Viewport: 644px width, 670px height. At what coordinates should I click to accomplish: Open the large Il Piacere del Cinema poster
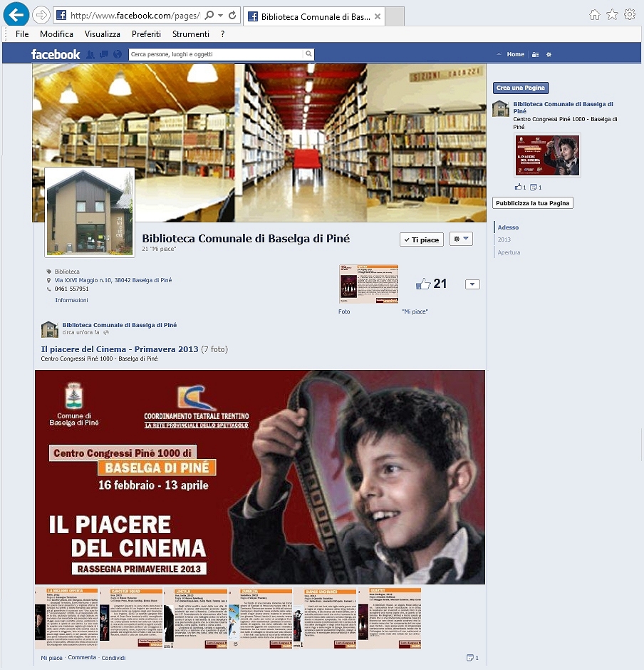tap(259, 477)
